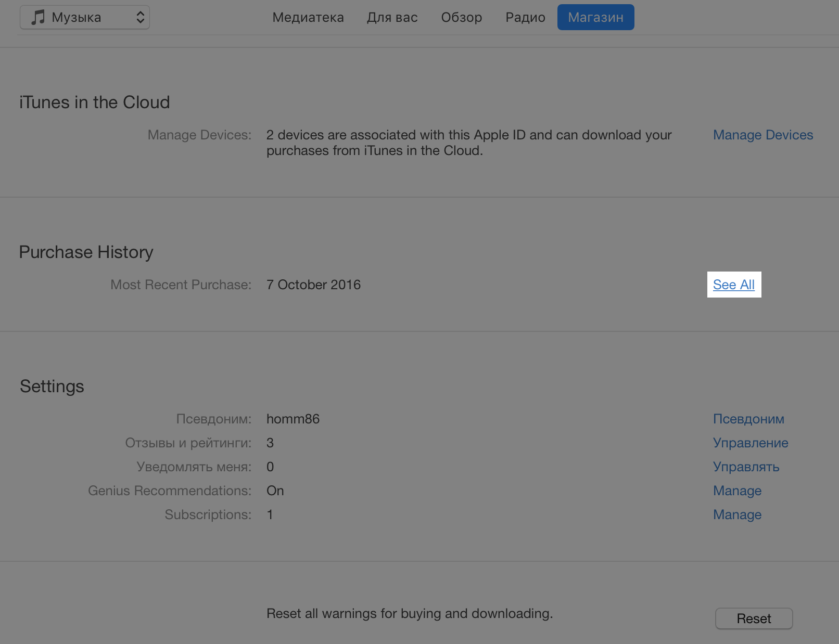Viewport: 839px width, 644px height.
Task: Open the Музыка media type dropdown
Action: [85, 17]
